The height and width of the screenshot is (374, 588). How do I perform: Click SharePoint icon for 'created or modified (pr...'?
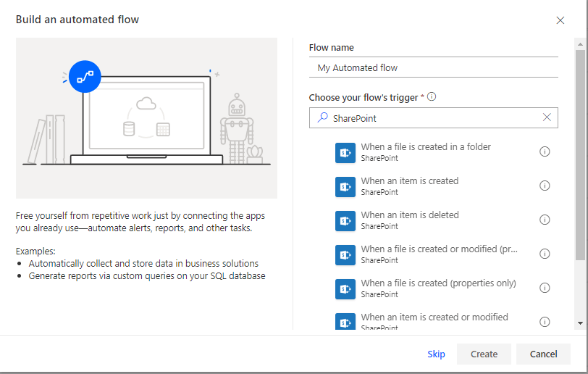[x=345, y=255]
